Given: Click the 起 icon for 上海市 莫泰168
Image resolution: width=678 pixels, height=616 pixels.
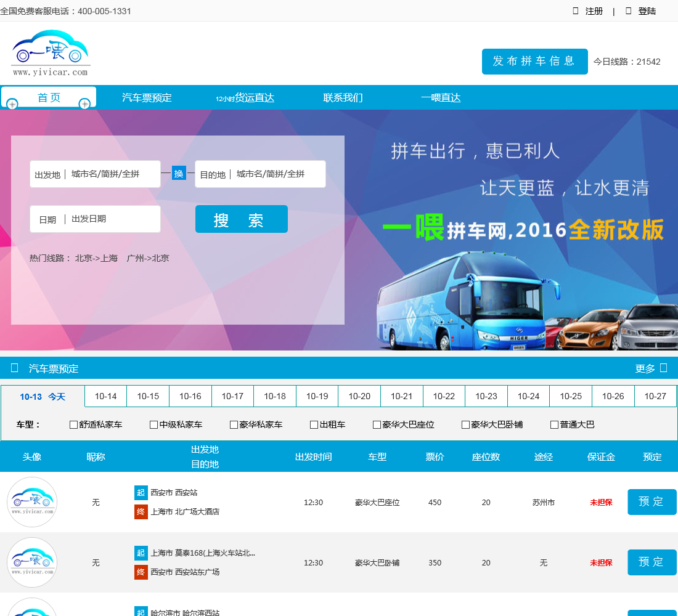Looking at the screenshot, I should coord(141,553).
